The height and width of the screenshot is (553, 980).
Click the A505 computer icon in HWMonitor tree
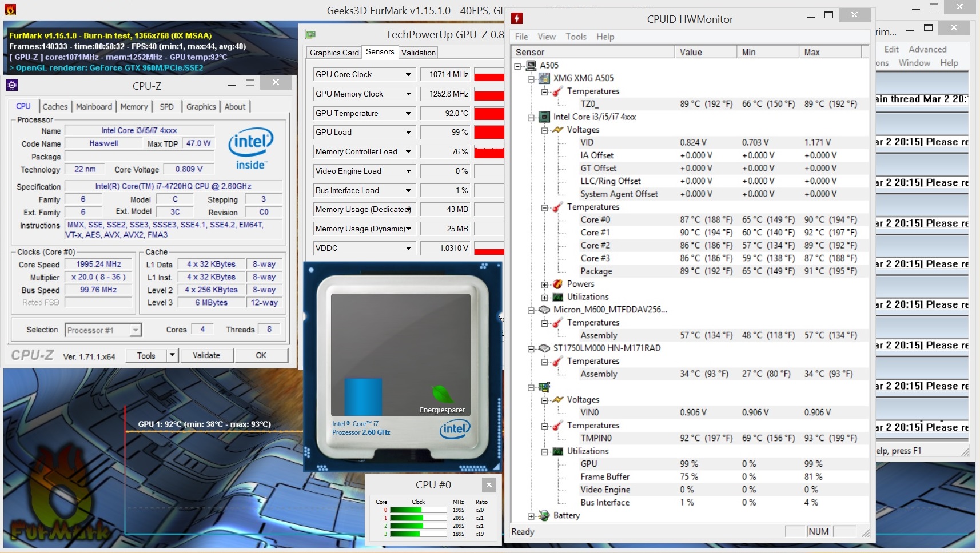click(x=531, y=65)
